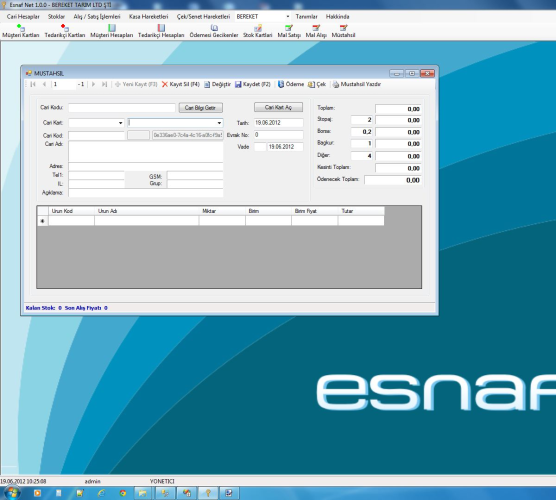Go to previous record in navigator

point(44,84)
